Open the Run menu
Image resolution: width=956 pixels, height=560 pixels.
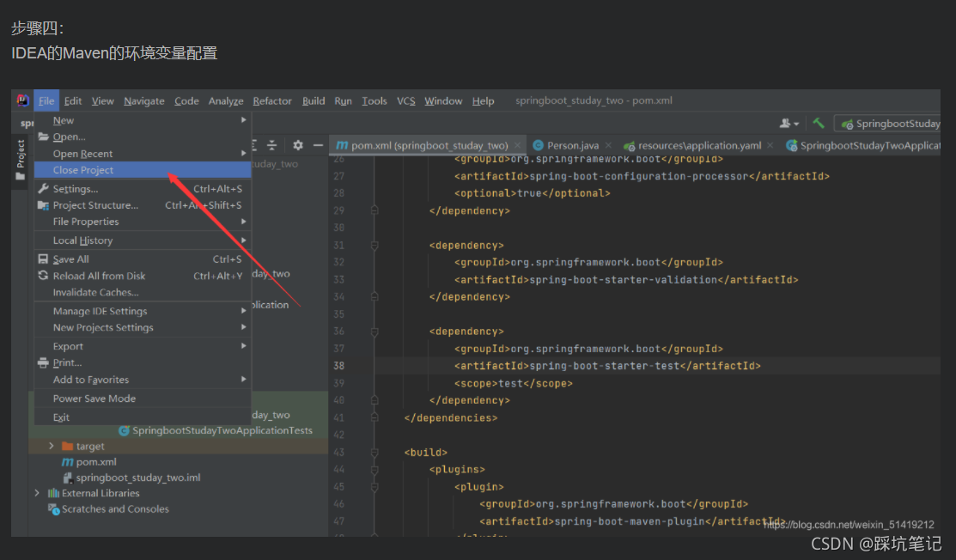click(343, 101)
